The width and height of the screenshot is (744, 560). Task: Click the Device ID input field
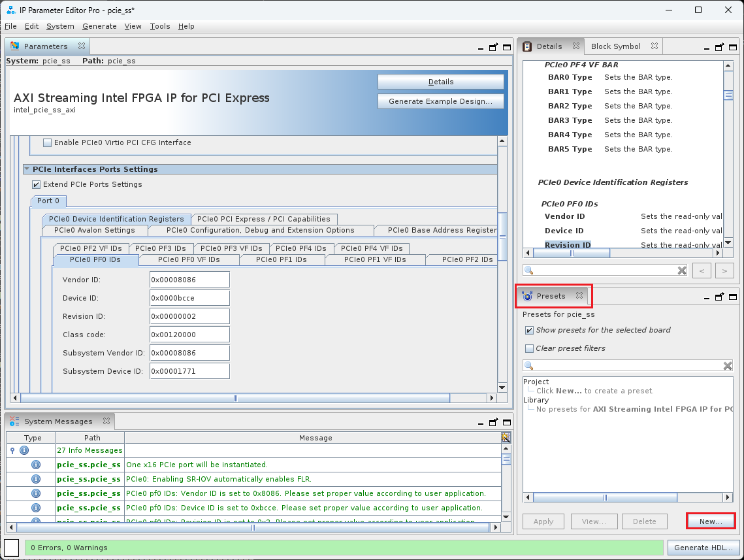tap(189, 298)
